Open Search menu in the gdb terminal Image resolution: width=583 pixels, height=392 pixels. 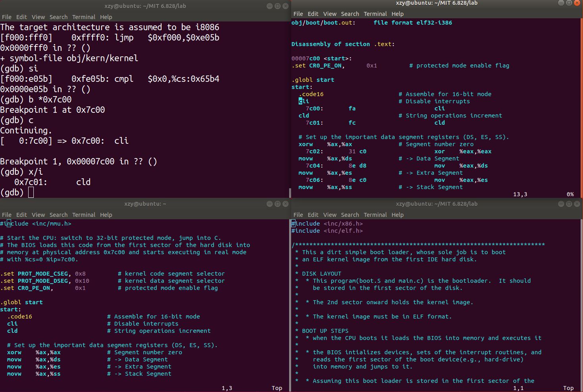(58, 17)
